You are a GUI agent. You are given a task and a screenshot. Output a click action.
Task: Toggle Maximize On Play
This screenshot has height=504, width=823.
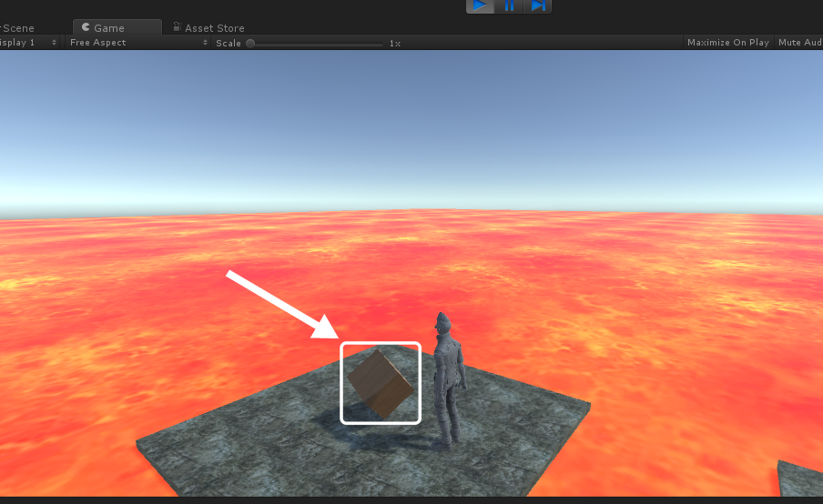(x=727, y=43)
